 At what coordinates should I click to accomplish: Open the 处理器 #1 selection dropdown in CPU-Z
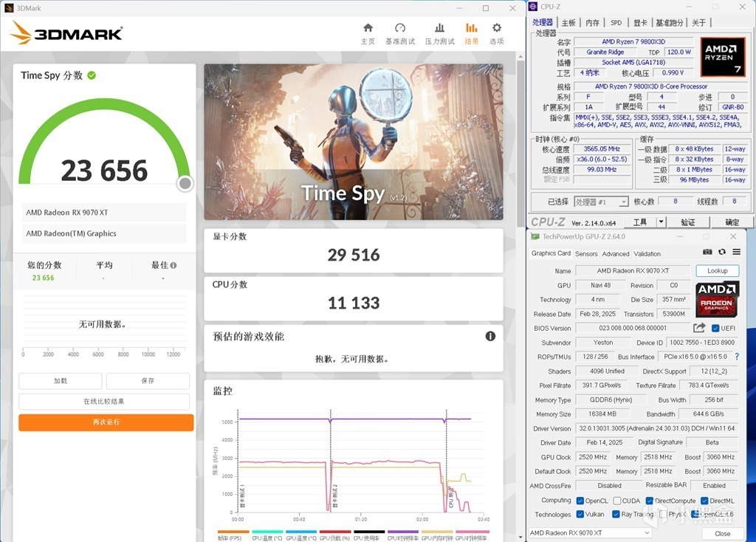601,202
